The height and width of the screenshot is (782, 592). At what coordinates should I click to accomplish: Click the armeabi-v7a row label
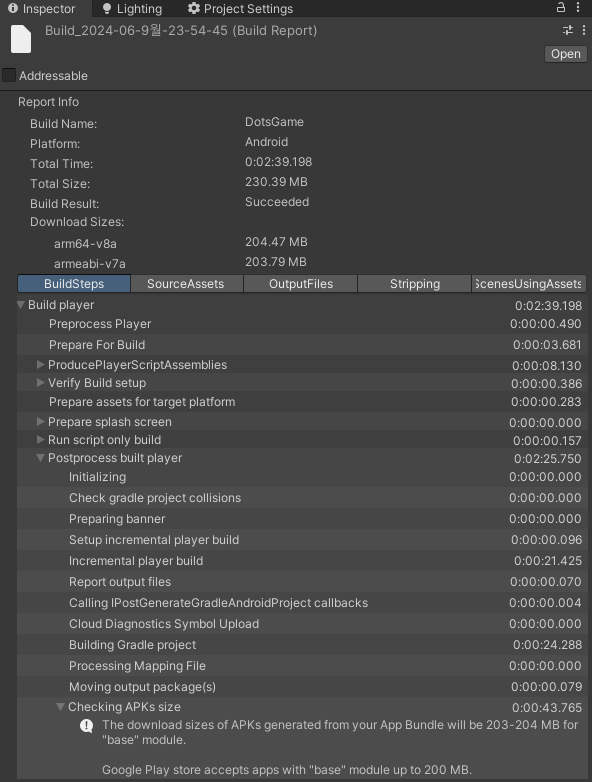coord(90,264)
